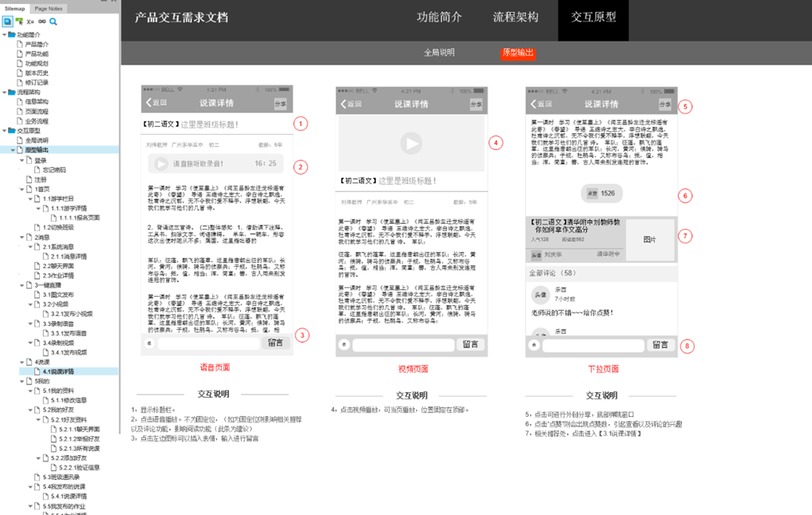Click the emoji icon on 下拉页面 comment bar
The width and height of the screenshot is (812, 515).
coord(534,345)
